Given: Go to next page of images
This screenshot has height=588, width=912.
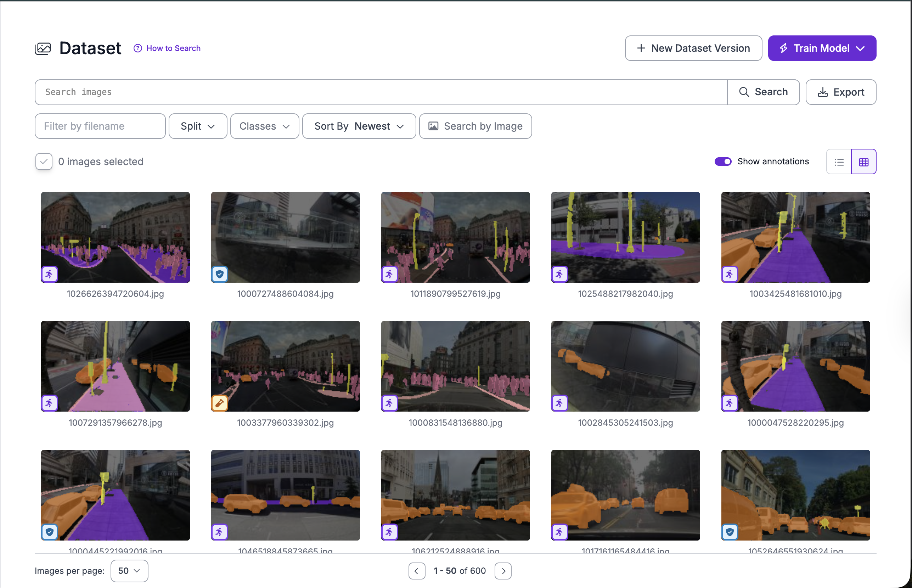Looking at the screenshot, I should click(x=503, y=571).
